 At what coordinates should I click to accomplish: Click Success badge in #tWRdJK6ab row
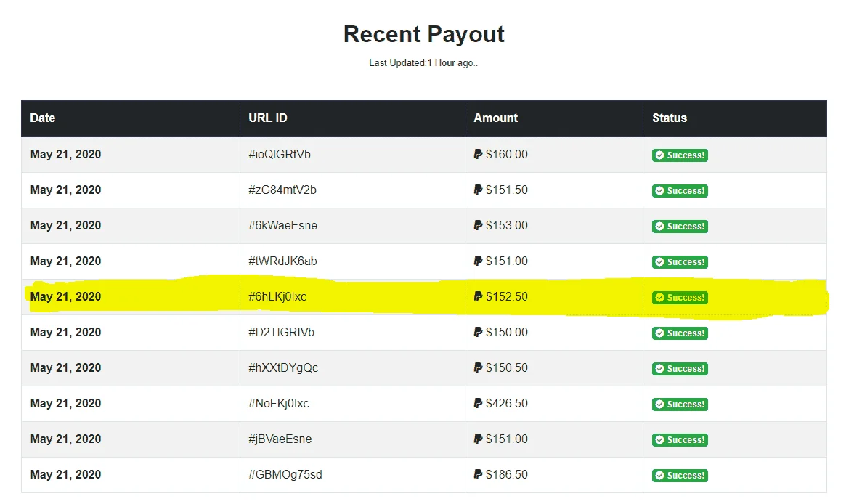coord(680,262)
